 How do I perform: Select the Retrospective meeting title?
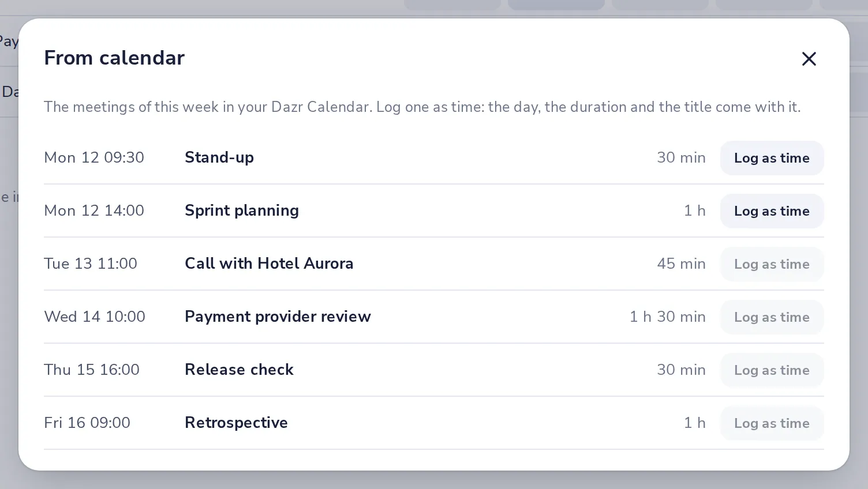236,423
